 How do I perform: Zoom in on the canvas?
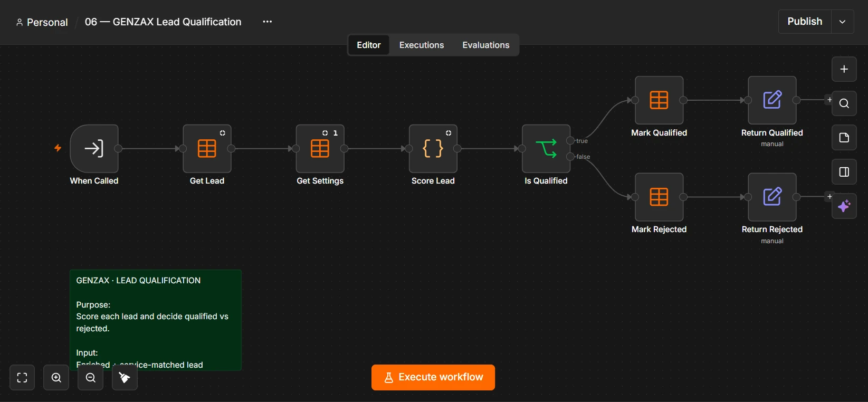pos(56,378)
